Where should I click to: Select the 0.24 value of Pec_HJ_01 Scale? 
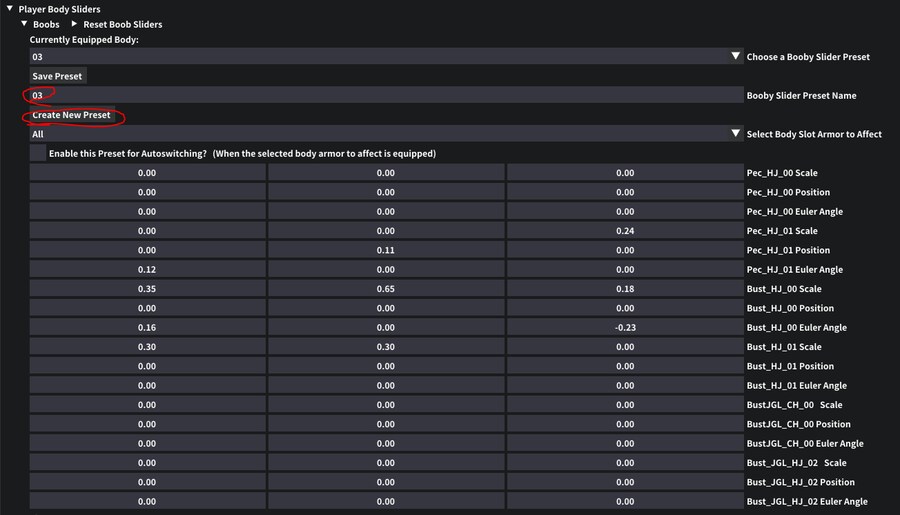pos(624,231)
